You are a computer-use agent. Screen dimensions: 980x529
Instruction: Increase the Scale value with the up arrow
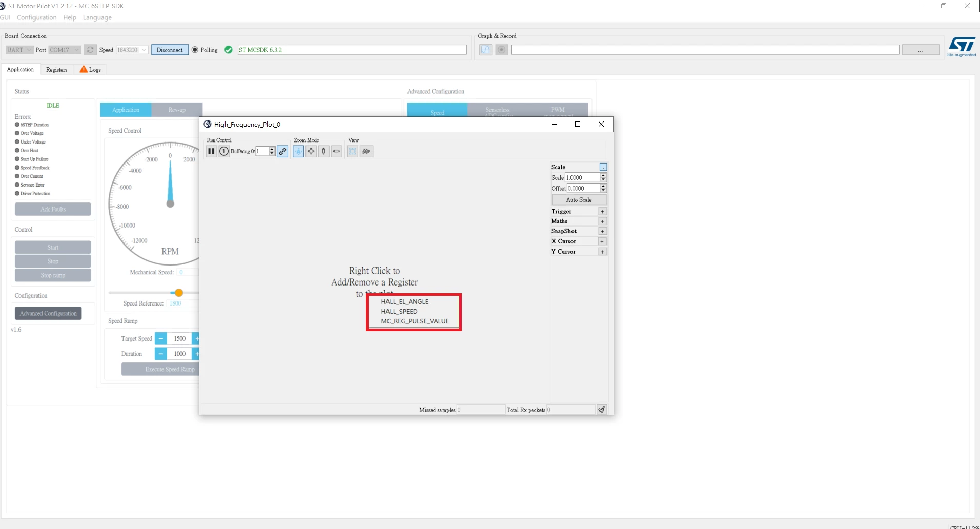point(603,175)
